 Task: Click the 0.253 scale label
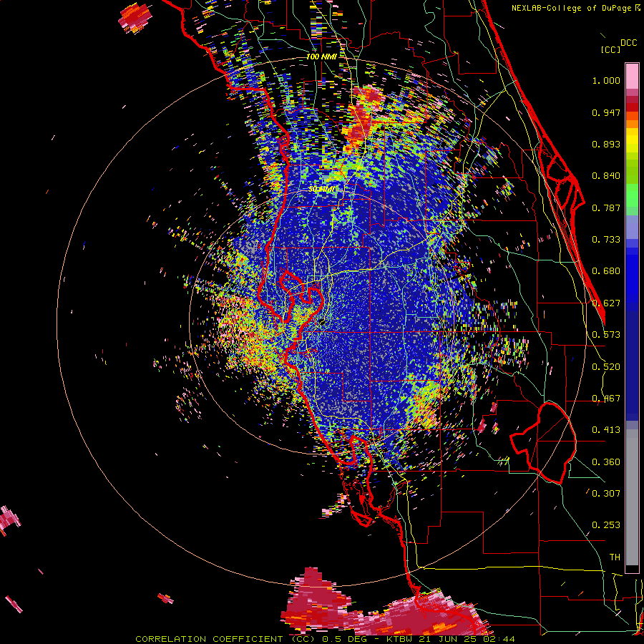coord(606,525)
